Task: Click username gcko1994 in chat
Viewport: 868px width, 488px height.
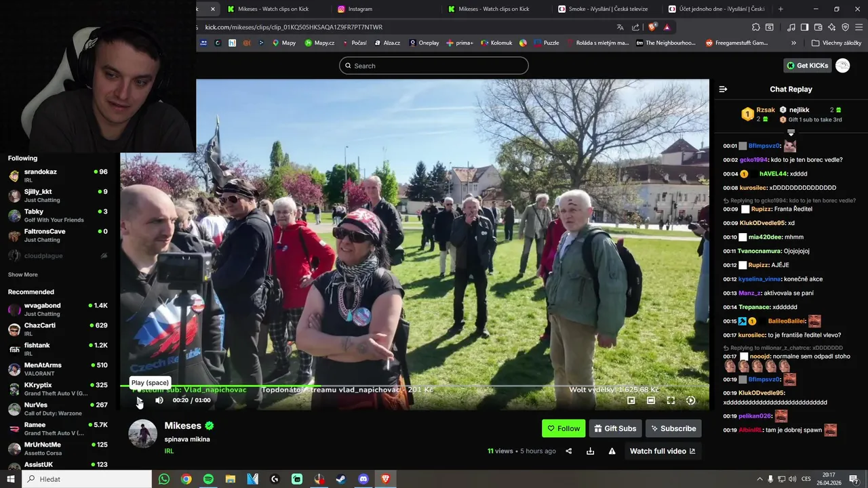Action: point(753,160)
